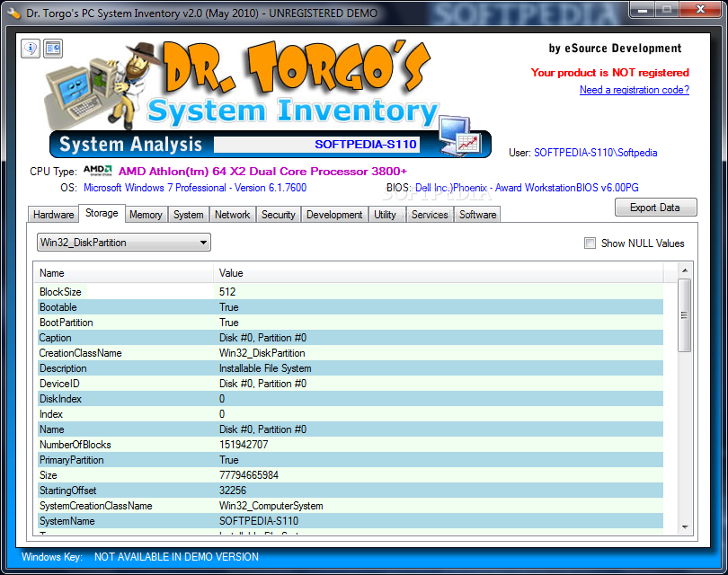Select the PrimaryPartition row
The image size is (728, 575).
(351, 460)
